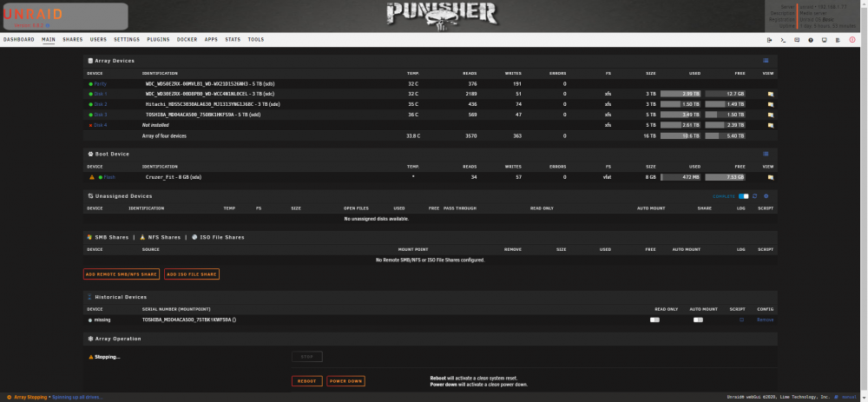
Task: Open the Dashboard menu
Action: coord(19,40)
